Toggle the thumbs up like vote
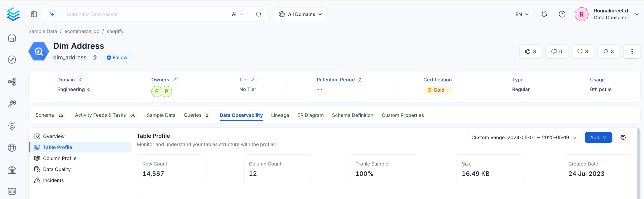 530,51
